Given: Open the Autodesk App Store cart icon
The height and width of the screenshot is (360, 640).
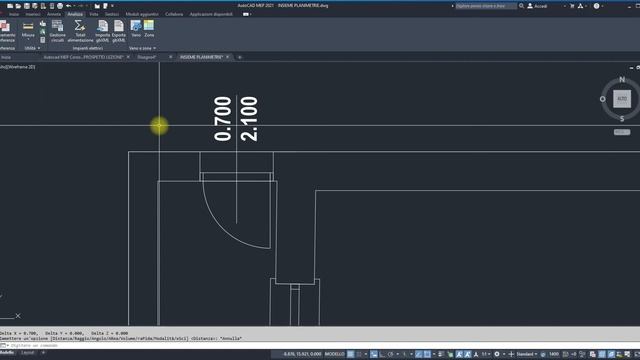Looking at the screenshot, I should (572, 6).
